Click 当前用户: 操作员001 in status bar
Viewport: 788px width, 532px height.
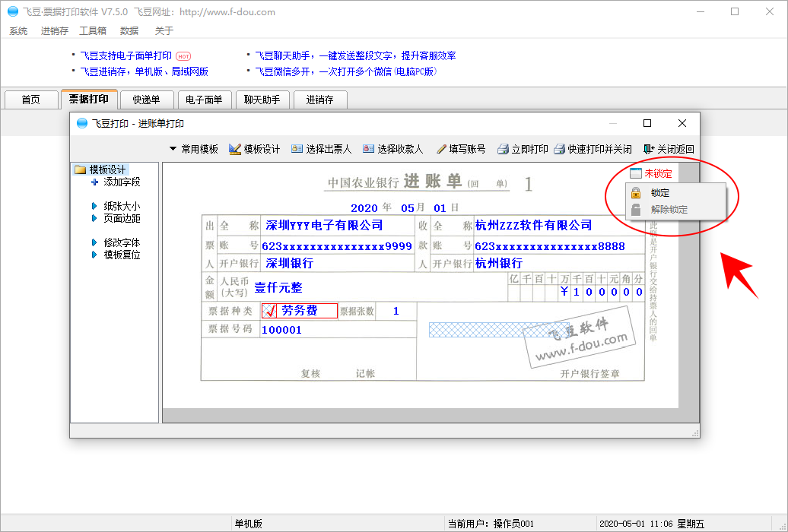pyautogui.click(x=491, y=524)
